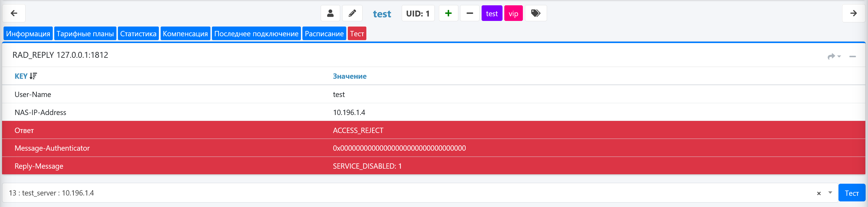Viewport: 868px width, 207px height.
Task: Expand the NAS server dropdown arrow
Action: coord(830,193)
